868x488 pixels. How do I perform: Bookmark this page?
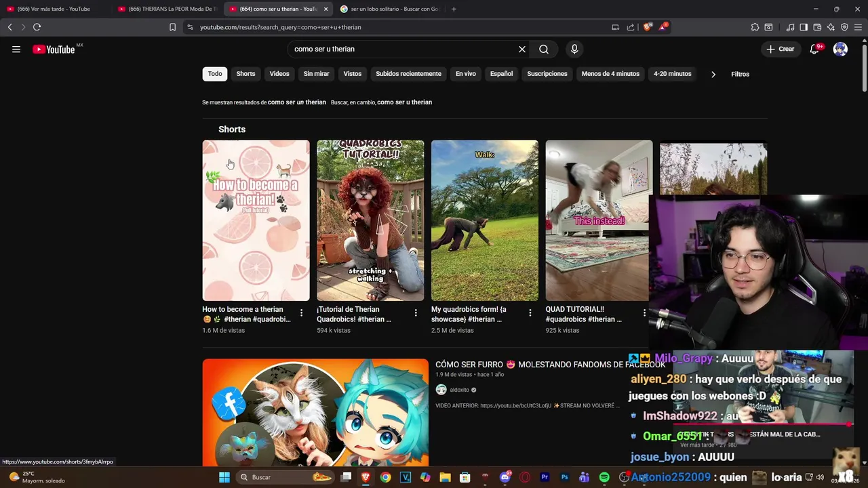tap(172, 27)
